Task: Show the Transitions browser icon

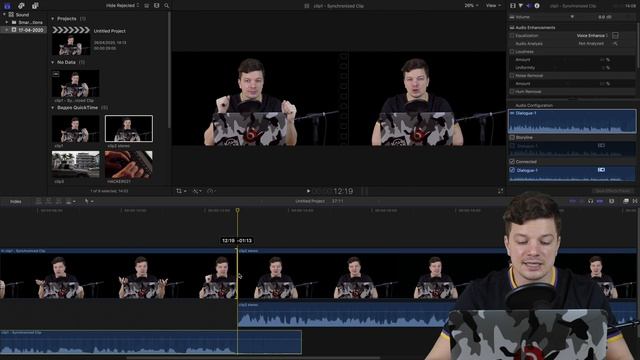Action: tap(635, 201)
